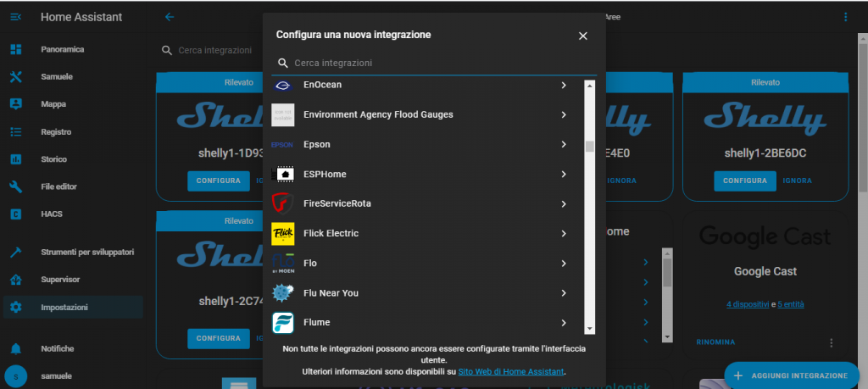This screenshot has width=868, height=389.
Task: Click the Environment Agency placeholder icon
Action: (x=283, y=114)
